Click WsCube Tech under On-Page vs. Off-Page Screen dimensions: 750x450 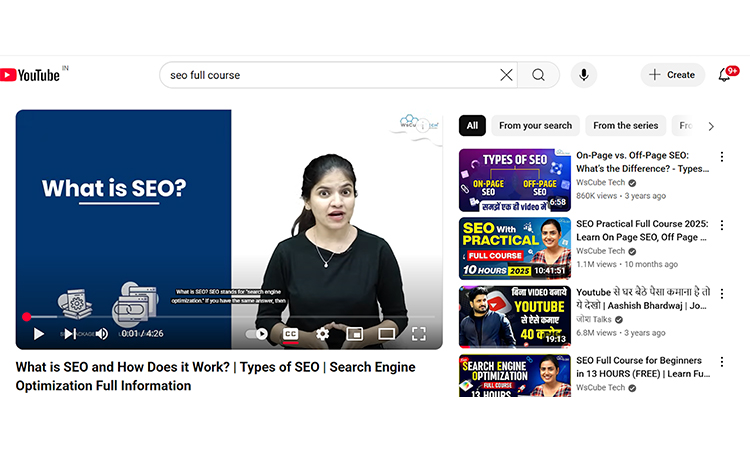[601, 183]
